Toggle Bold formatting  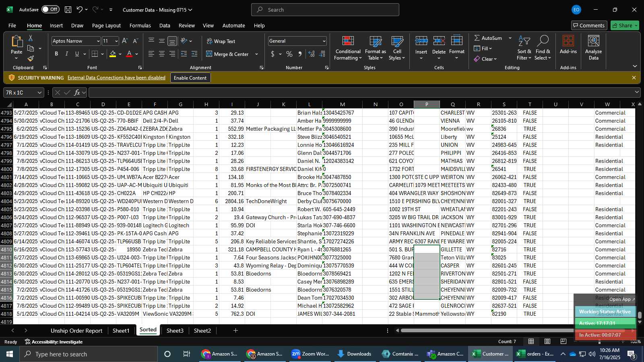(x=56, y=54)
